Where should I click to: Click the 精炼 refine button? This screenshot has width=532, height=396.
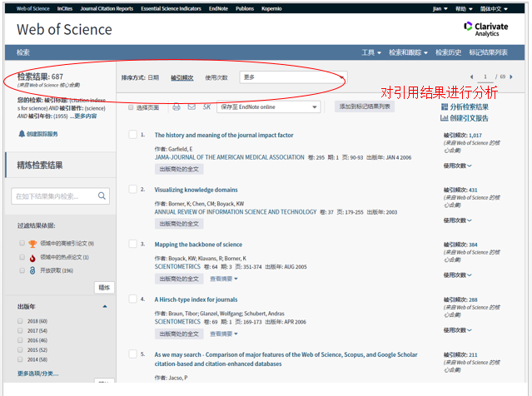(x=104, y=288)
